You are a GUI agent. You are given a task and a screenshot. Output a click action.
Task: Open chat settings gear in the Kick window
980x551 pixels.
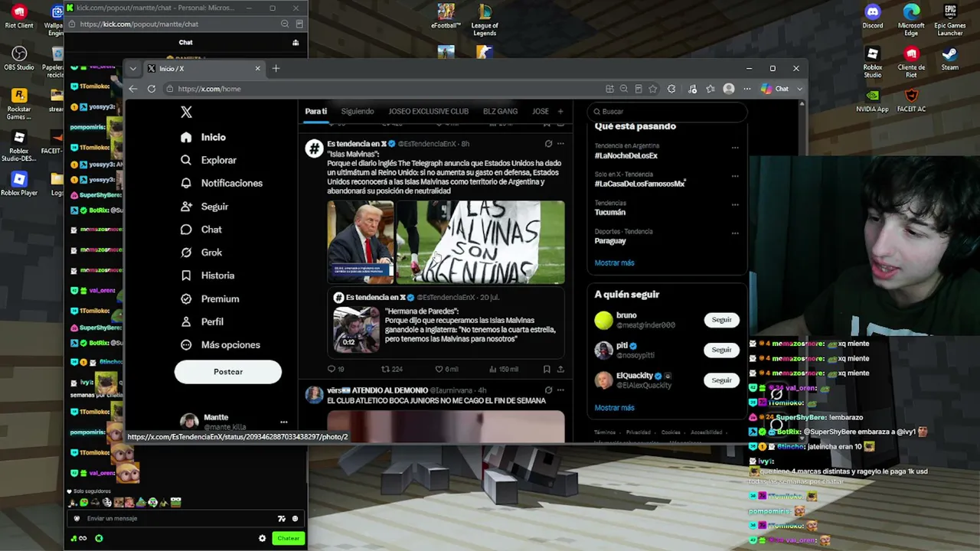tap(262, 538)
